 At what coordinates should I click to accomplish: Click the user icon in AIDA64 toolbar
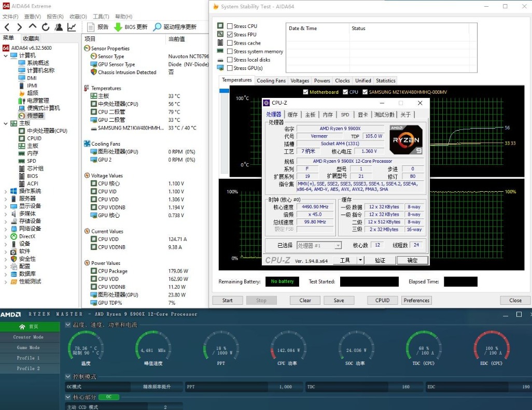[x=59, y=27]
